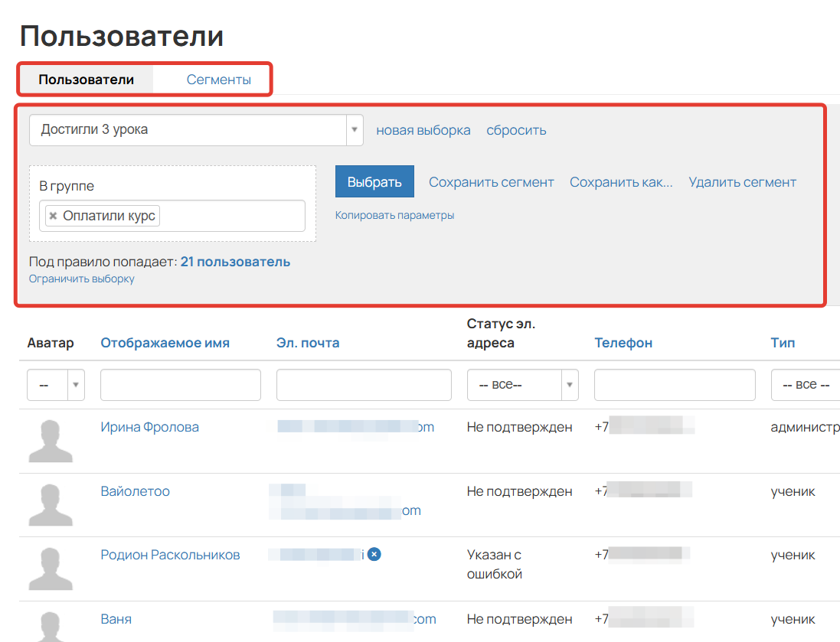Click Удалить сегмент to delete the segment
This screenshot has height=642, width=840.
click(x=742, y=181)
